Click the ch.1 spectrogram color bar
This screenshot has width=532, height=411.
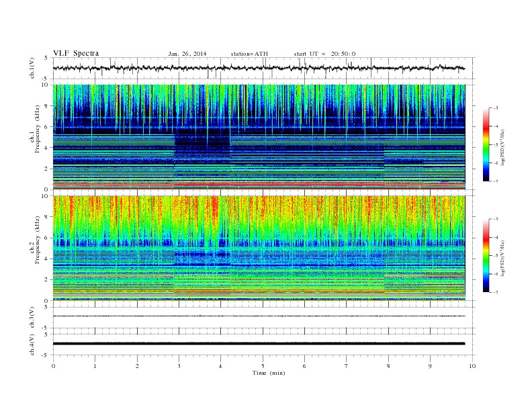(486, 144)
